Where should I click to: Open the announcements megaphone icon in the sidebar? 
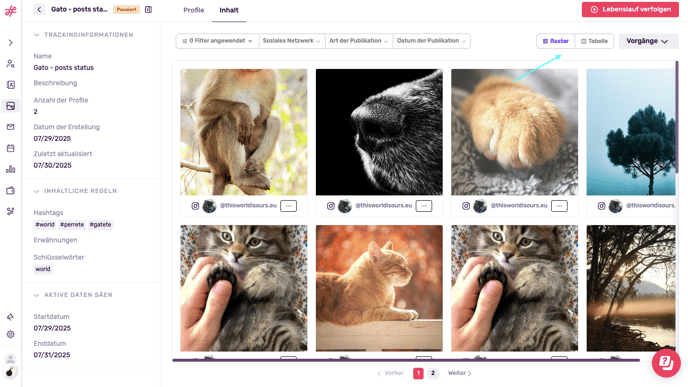11,317
